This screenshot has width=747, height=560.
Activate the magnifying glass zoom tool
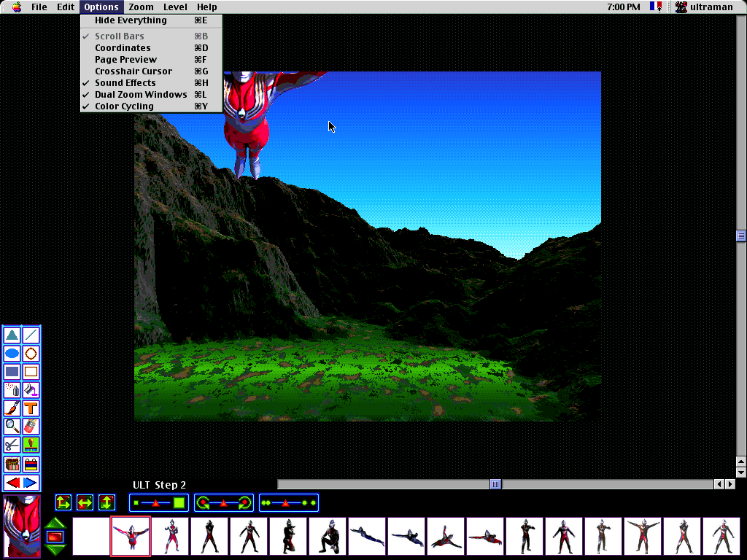pyautogui.click(x=12, y=426)
